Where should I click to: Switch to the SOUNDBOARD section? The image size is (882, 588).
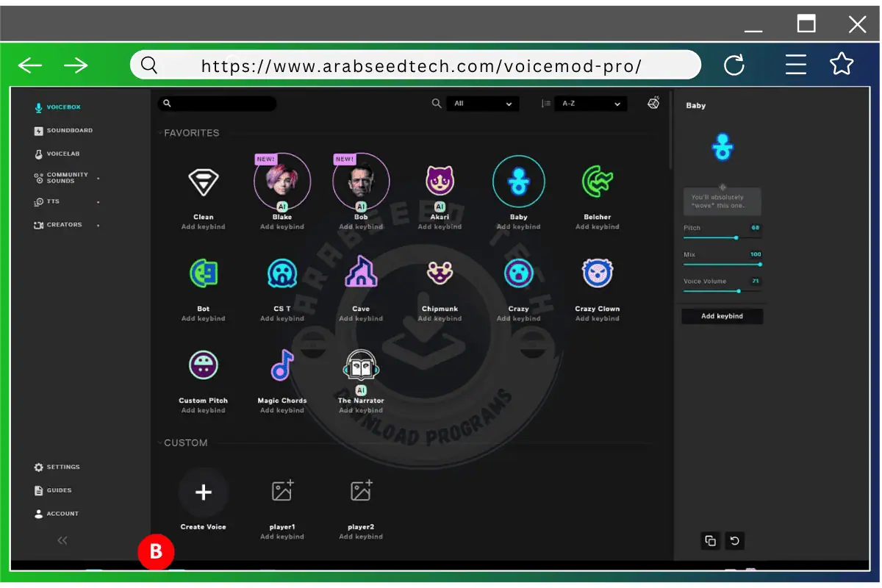click(x=68, y=130)
